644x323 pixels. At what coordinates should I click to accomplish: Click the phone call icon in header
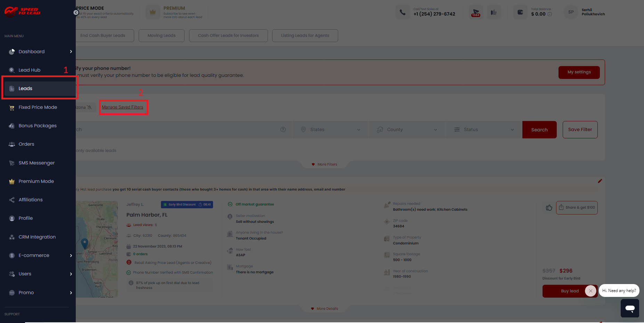(402, 13)
